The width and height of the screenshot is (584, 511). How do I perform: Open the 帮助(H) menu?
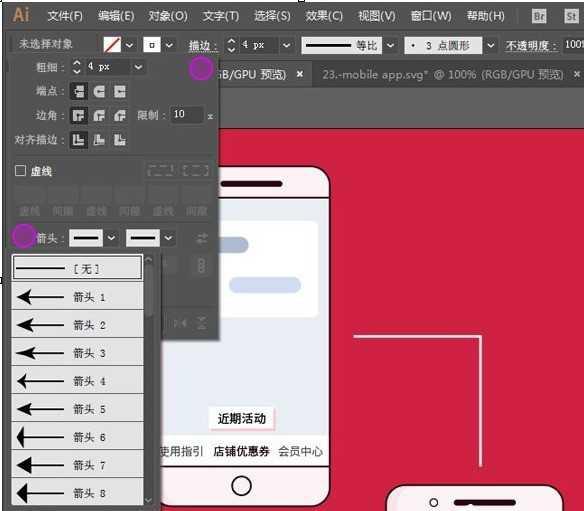coord(485,16)
